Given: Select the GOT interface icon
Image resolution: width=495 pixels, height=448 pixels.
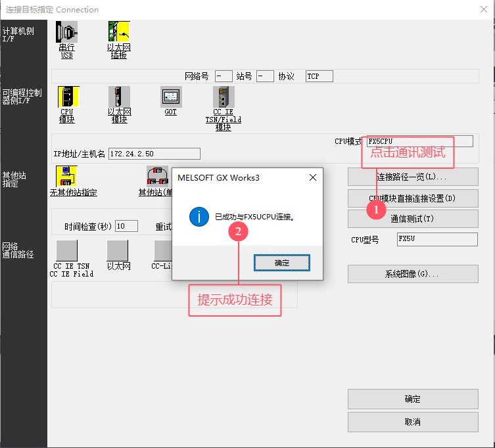Looking at the screenshot, I should coord(171,97).
